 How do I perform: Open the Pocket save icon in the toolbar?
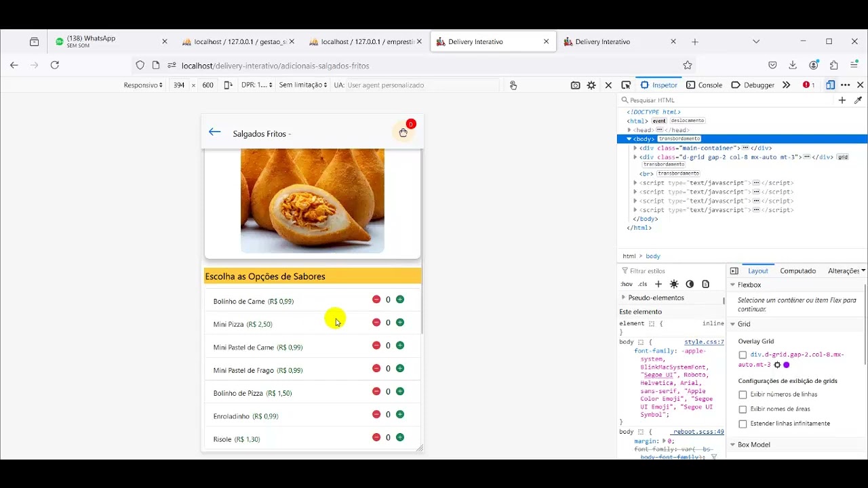[772, 65]
